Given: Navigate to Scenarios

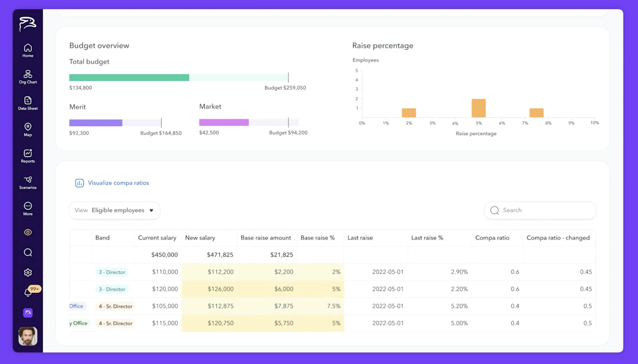Looking at the screenshot, I should [28, 182].
